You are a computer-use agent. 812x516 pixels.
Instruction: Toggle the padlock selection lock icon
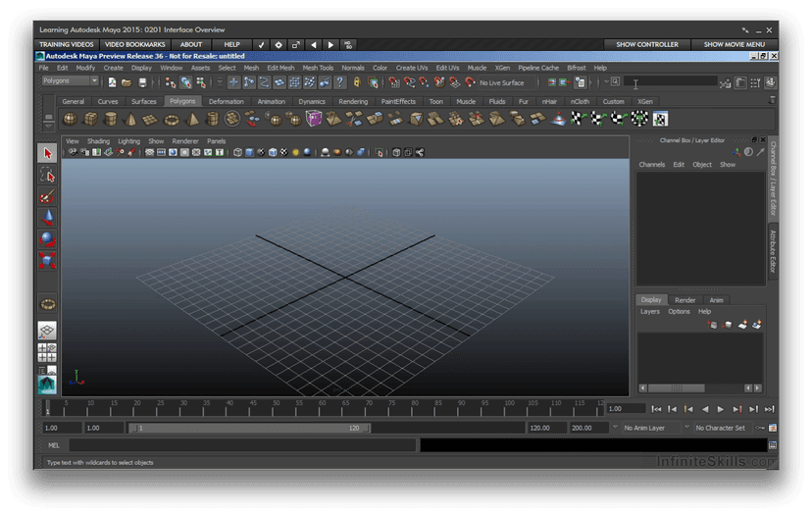357,81
